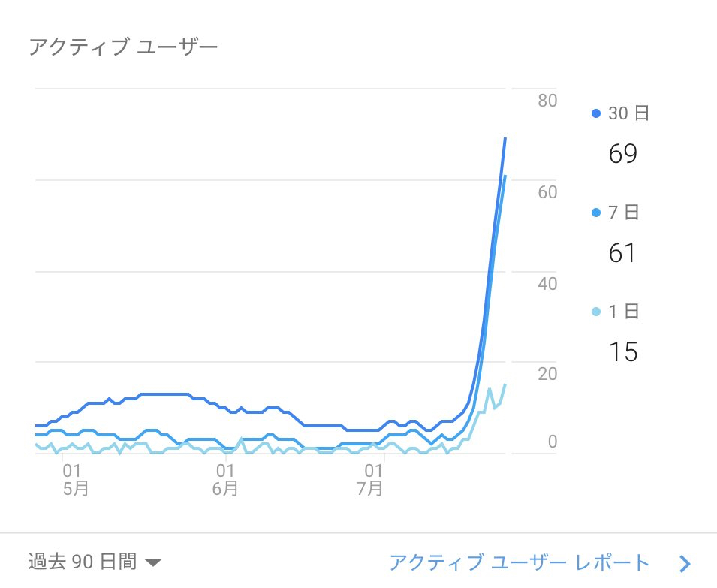This screenshot has width=717, height=588.
Task: Open the アクティブ ユーザー レポート link
Action: [519, 562]
